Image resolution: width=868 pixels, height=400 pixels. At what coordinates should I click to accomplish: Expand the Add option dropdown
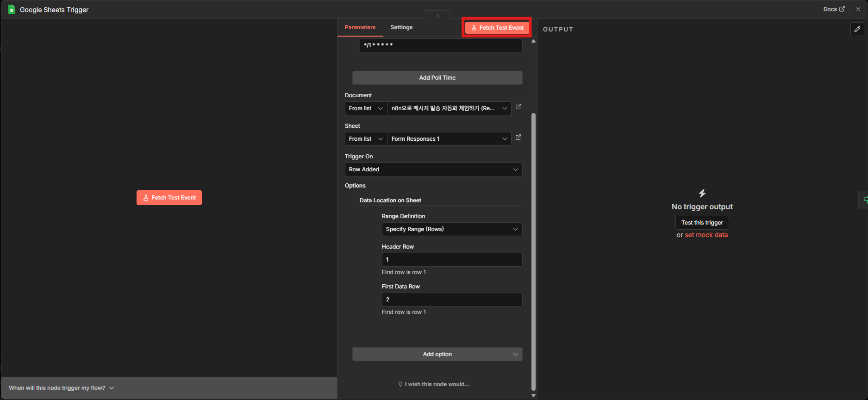[437, 354]
